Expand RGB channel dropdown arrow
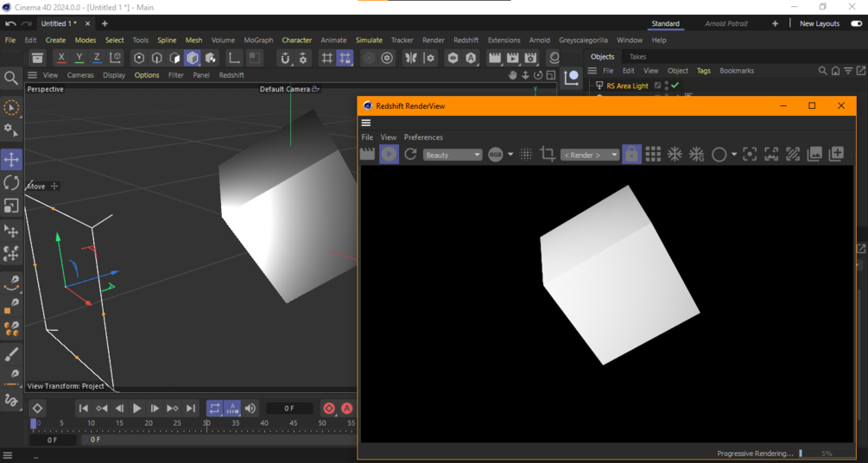This screenshot has height=463, width=868. tap(510, 155)
